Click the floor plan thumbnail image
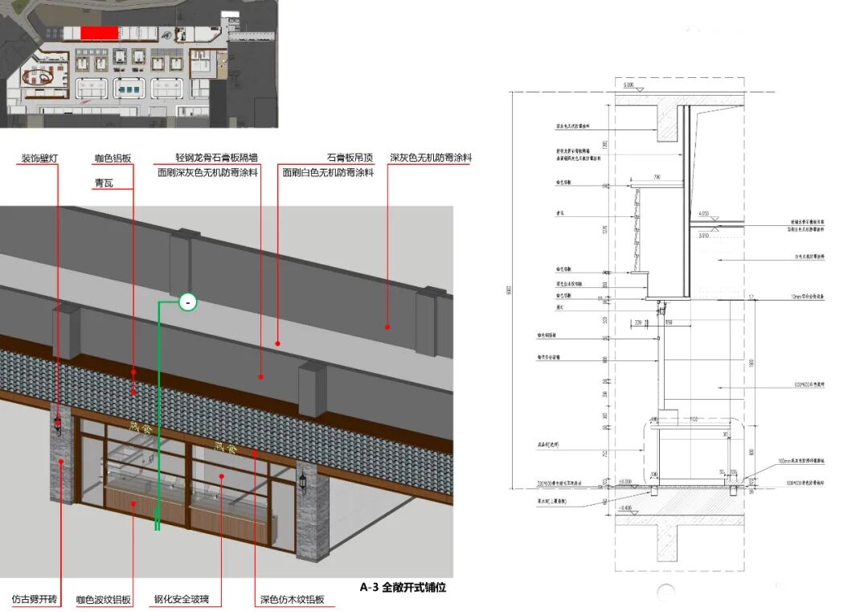 point(139,64)
